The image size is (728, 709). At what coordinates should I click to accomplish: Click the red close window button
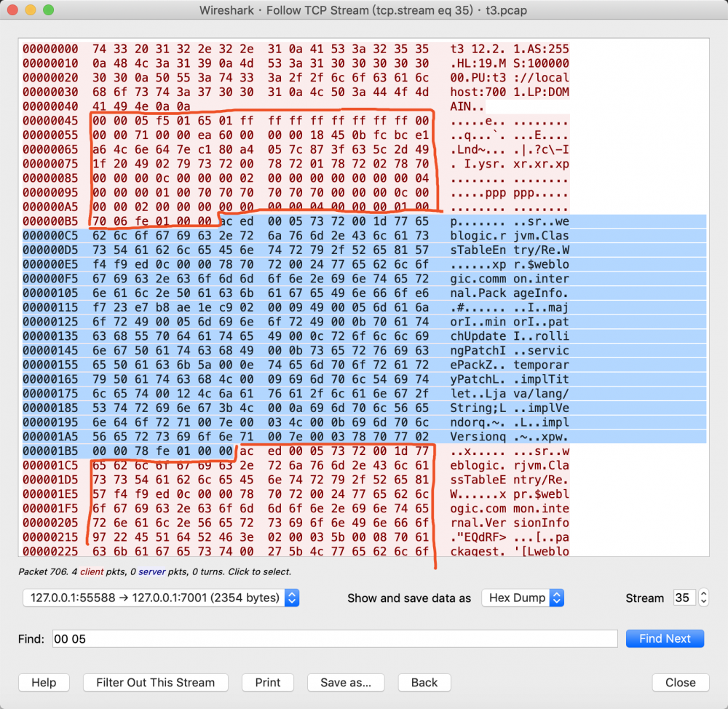(x=12, y=9)
